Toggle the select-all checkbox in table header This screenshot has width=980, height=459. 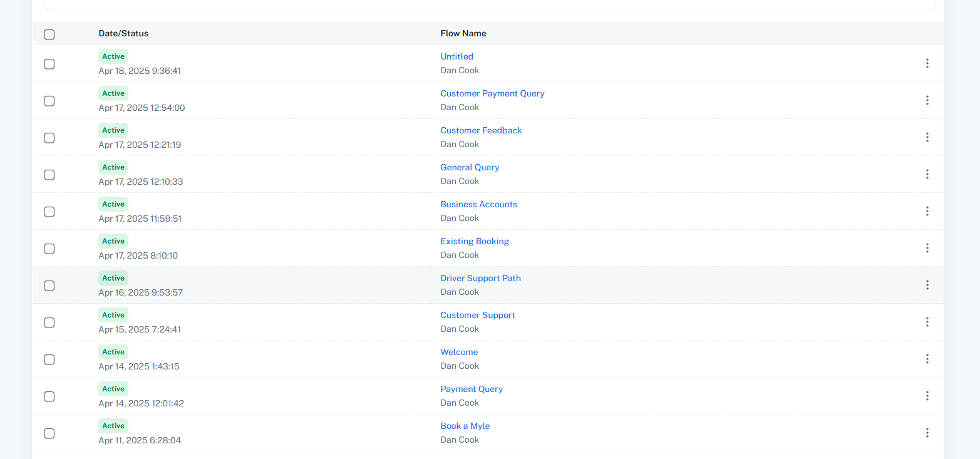49,34
